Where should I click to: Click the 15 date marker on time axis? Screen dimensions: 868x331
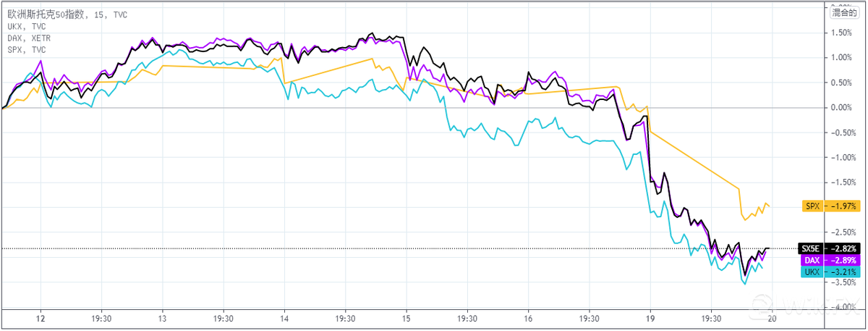[x=407, y=318]
